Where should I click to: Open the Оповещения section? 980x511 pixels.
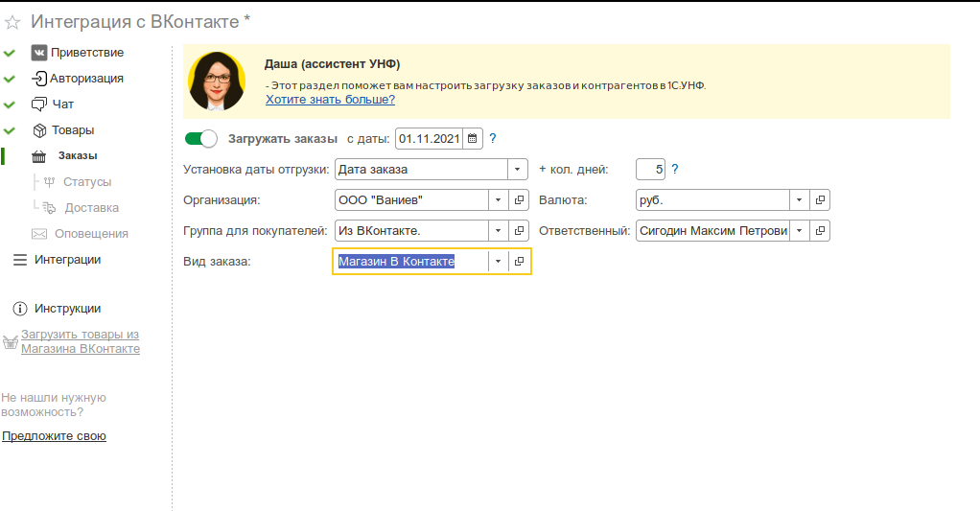91,234
